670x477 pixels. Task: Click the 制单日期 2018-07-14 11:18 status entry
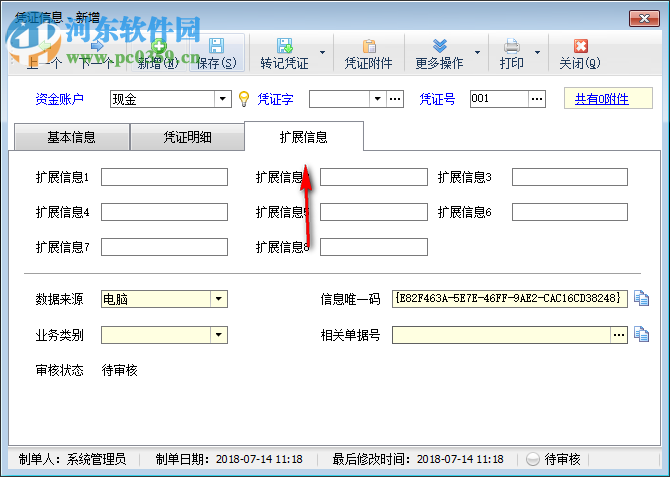coord(229,459)
